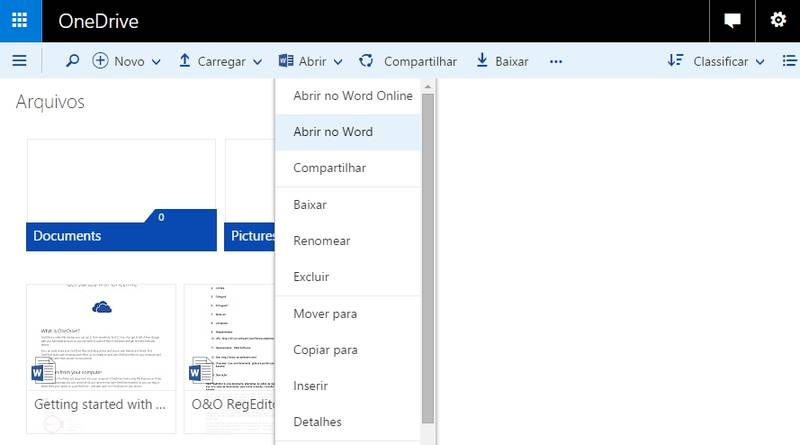Click Baixar in the toolbar
The width and height of the screenshot is (800, 445).
point(511,61)
